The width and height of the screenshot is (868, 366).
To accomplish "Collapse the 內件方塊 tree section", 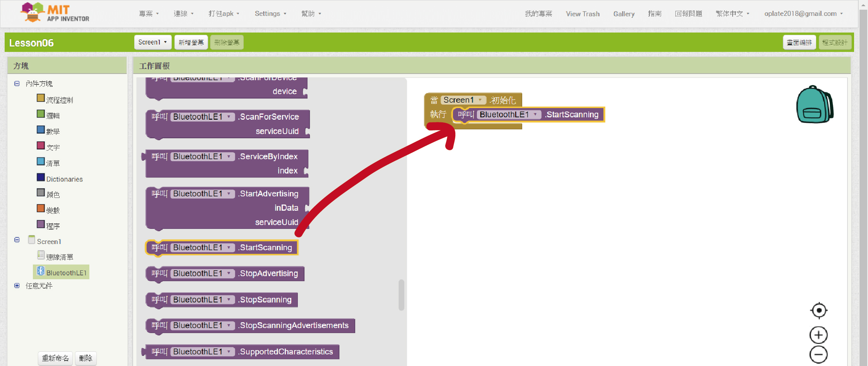I will pyautogui.click(x=17, y=84).
